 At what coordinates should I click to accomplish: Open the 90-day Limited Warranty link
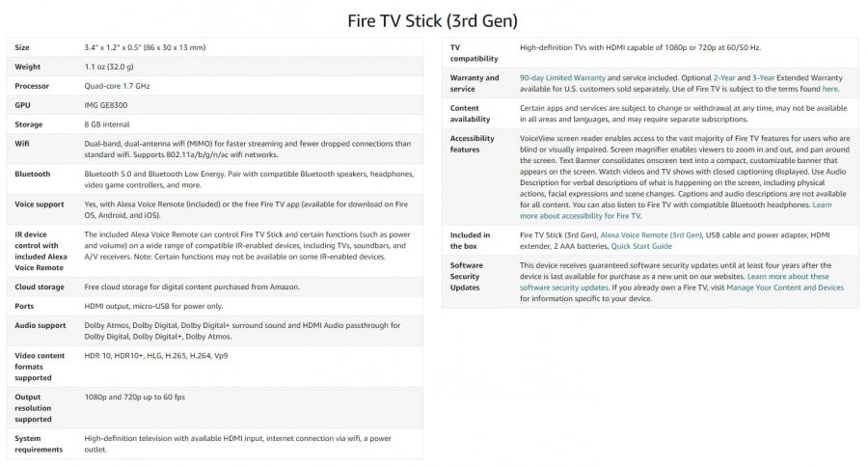click(562, 78)
